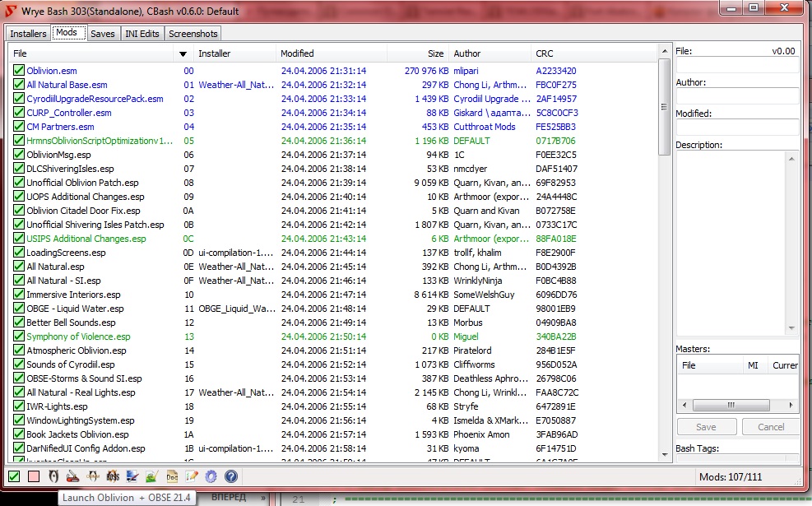Disable Unofficial Oblivion Patch.esp checkbox
This screenshot has height=506, width=812.
[x=19, y=182]
